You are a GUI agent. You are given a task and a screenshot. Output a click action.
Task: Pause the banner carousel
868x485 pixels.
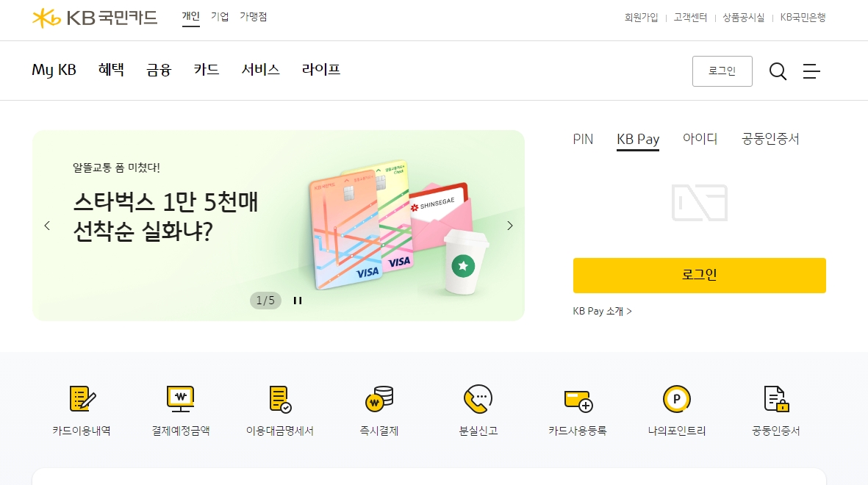click(297, 300)
